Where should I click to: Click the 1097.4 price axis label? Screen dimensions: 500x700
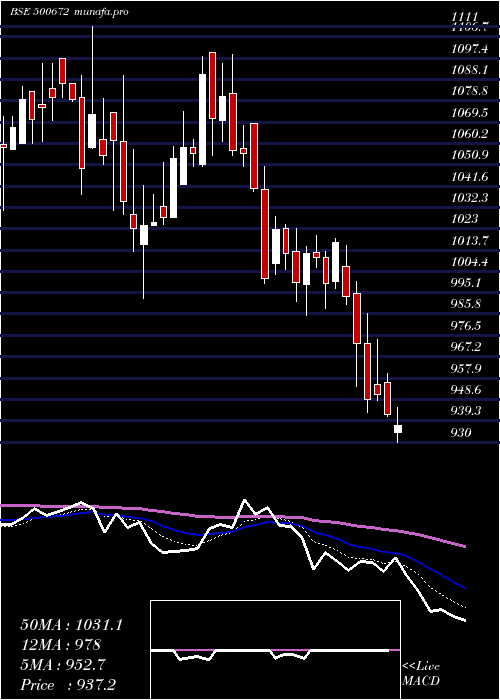pyautogui.click(x=469, y=50)
